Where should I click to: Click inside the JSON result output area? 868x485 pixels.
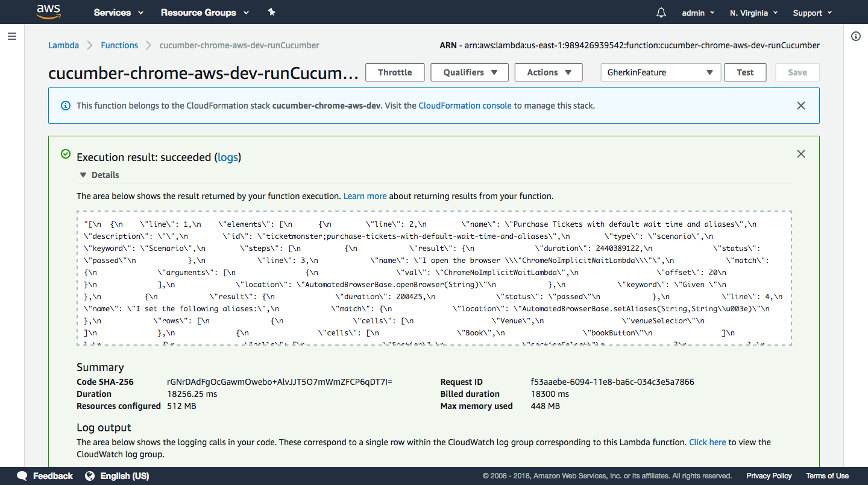point(433,277)
